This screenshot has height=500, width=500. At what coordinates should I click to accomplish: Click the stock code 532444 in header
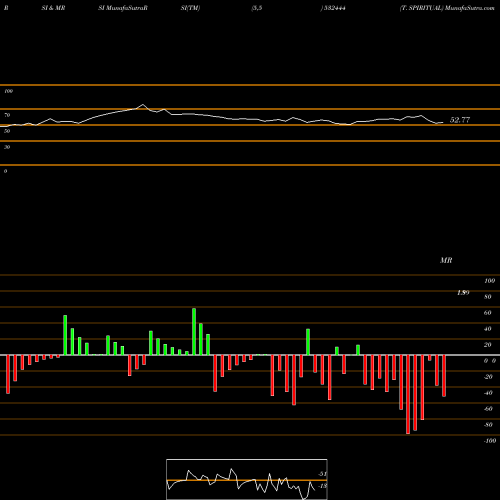coord(335,8)
